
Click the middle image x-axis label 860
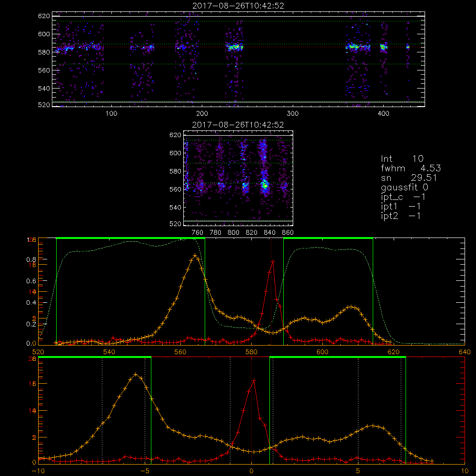(288, 233)
